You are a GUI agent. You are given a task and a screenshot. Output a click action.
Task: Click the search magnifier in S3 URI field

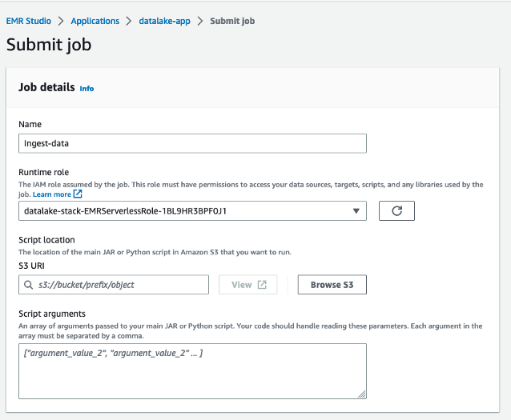29,285
